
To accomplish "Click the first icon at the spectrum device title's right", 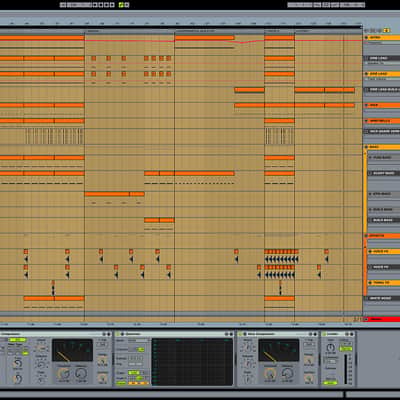I will coord(227,334).
